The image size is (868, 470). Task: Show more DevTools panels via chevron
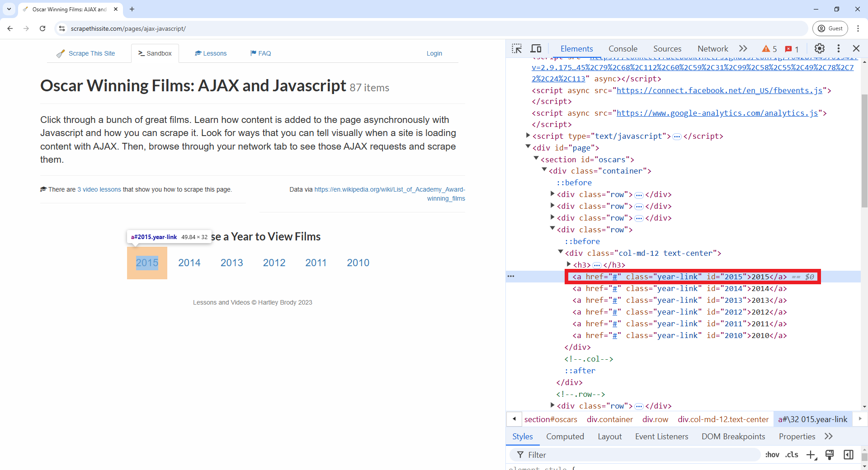743,48
